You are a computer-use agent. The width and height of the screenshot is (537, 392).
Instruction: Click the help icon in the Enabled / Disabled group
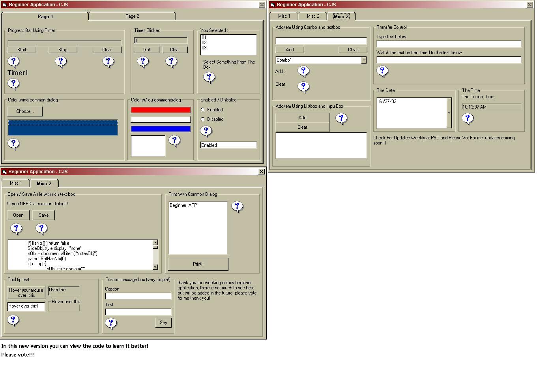tap(206, 131)
